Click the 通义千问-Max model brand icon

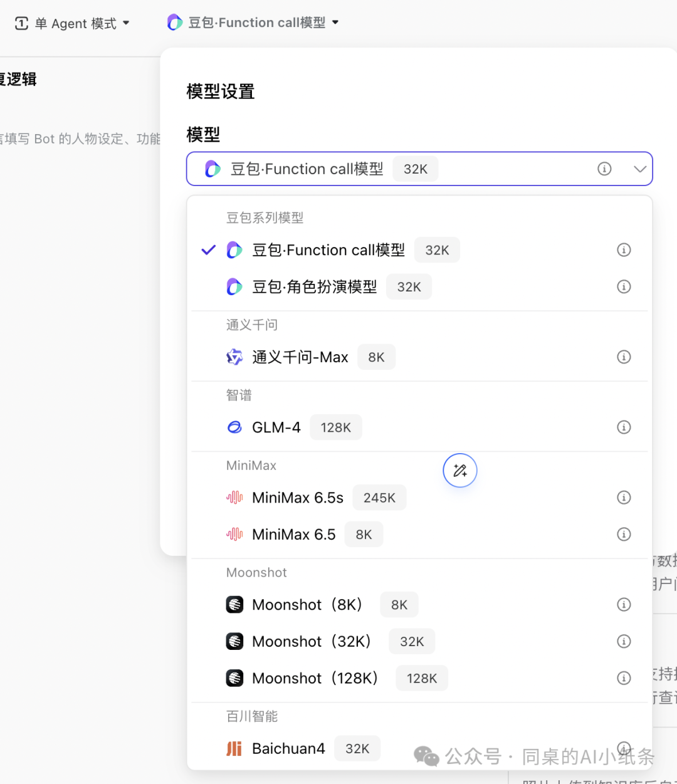pyautogui.click(x=234, y=357)
